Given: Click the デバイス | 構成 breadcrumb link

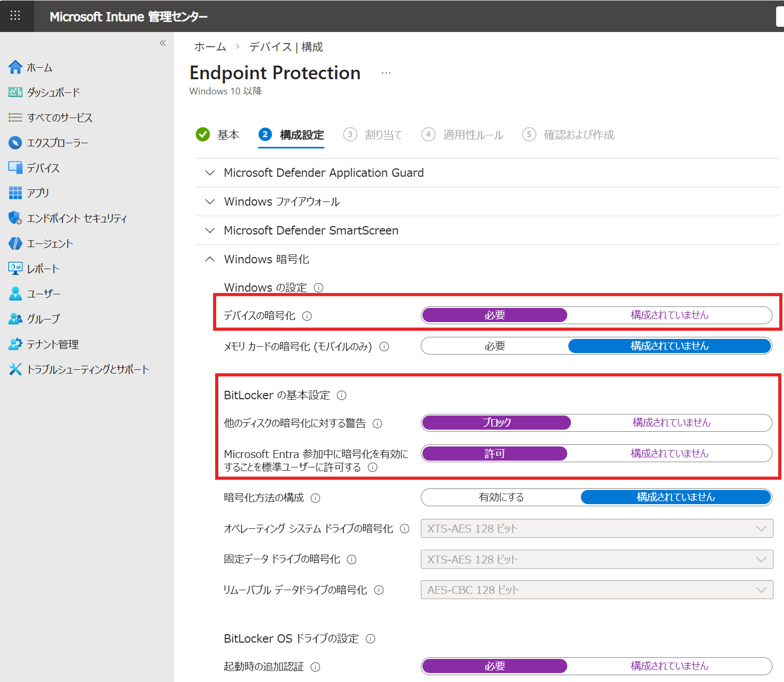Looking at the screenshot, I should coord(286,47).
